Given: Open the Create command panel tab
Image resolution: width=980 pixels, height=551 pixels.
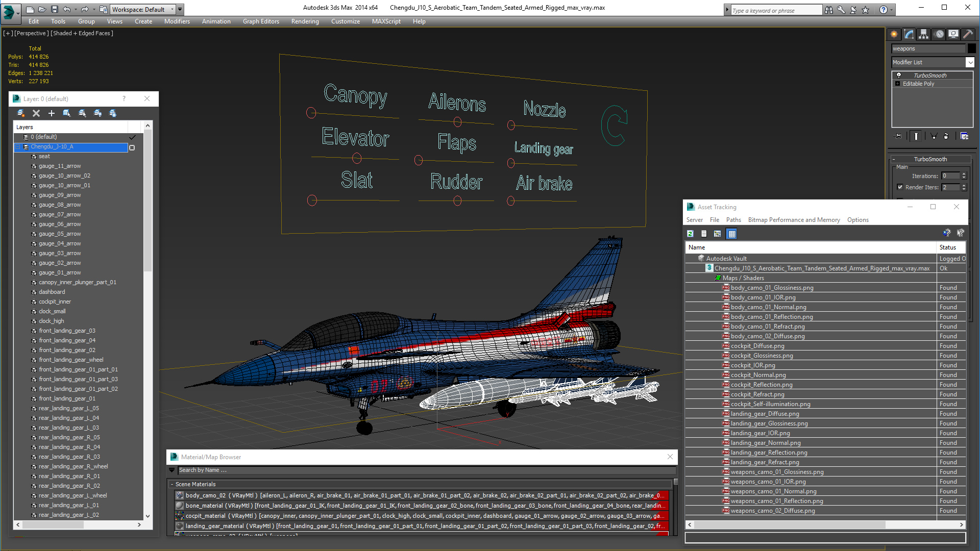Looking at the screenshot, I should click(x=894, y=34).
